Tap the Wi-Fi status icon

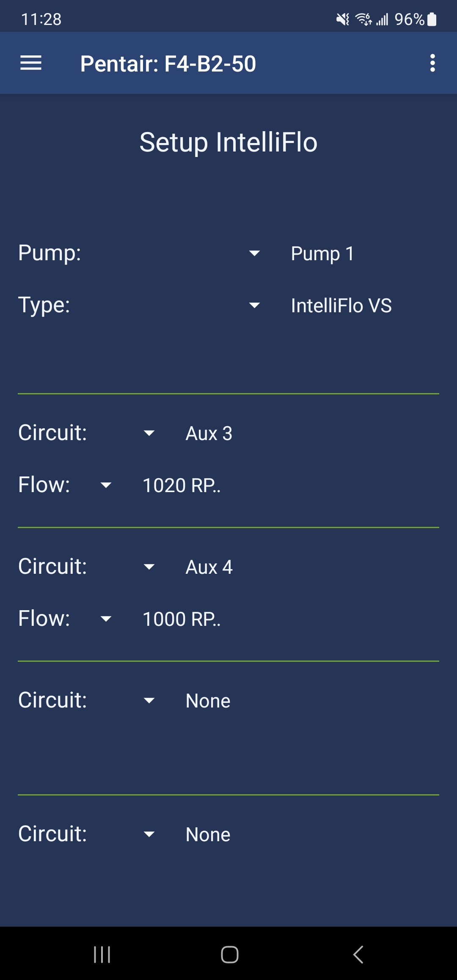point(363,19)
